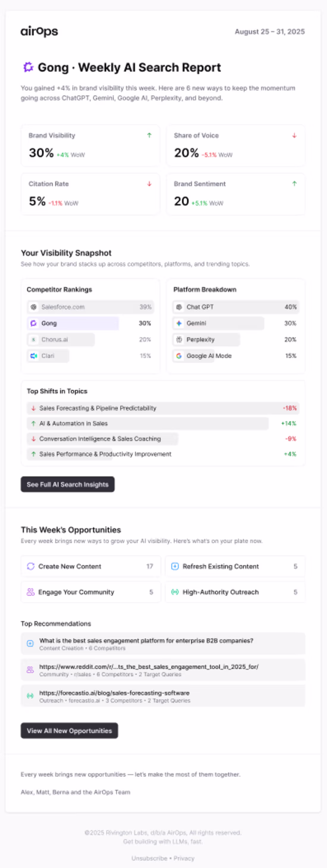Open the forecastio.ai sales-forecasting-software link
The image size is (327, 868).
pos(114,693)
